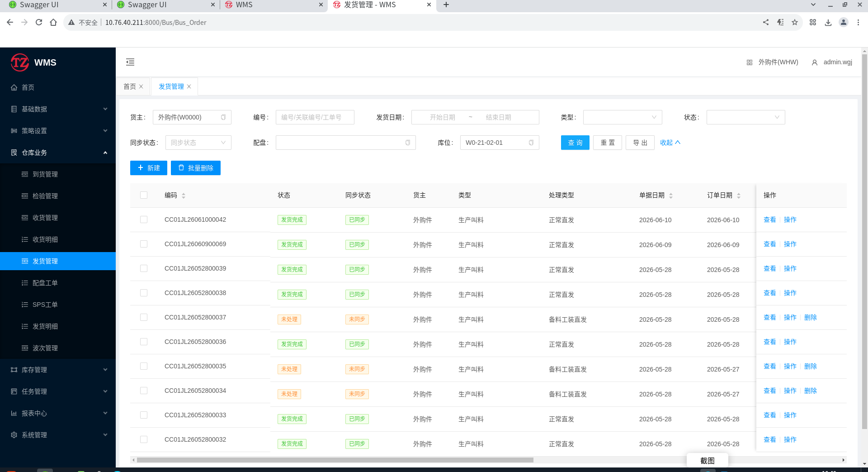Check the row for CC01JL26061000042
The image size is (868, 472).
tap(144, 219)
